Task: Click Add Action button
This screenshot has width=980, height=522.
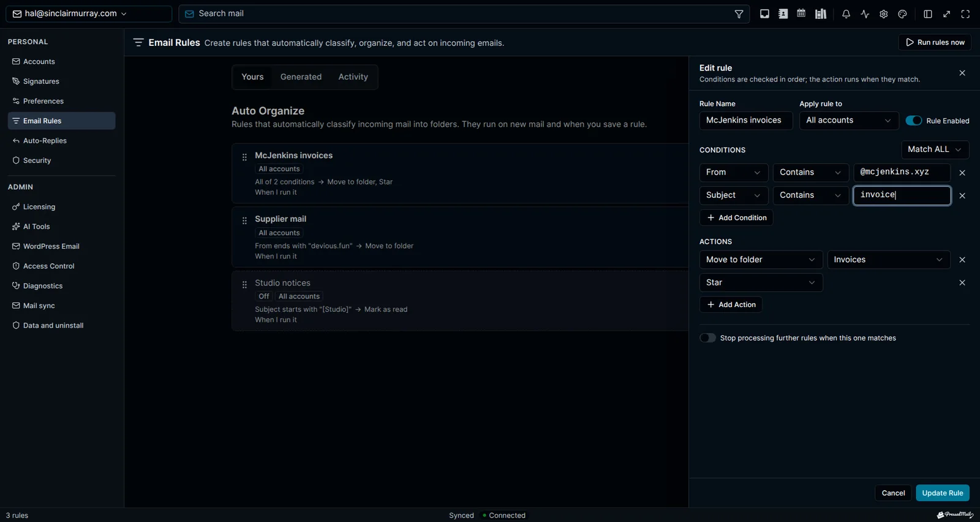Action: pyautogui.click(x=731, y=304)
